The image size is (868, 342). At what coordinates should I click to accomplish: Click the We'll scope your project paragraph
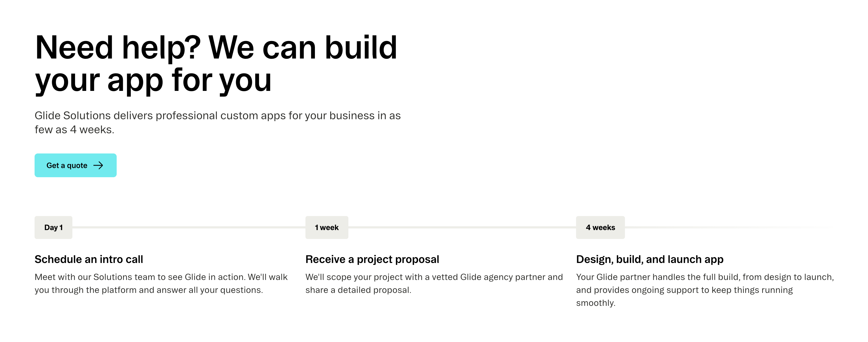tap(434, 283)
